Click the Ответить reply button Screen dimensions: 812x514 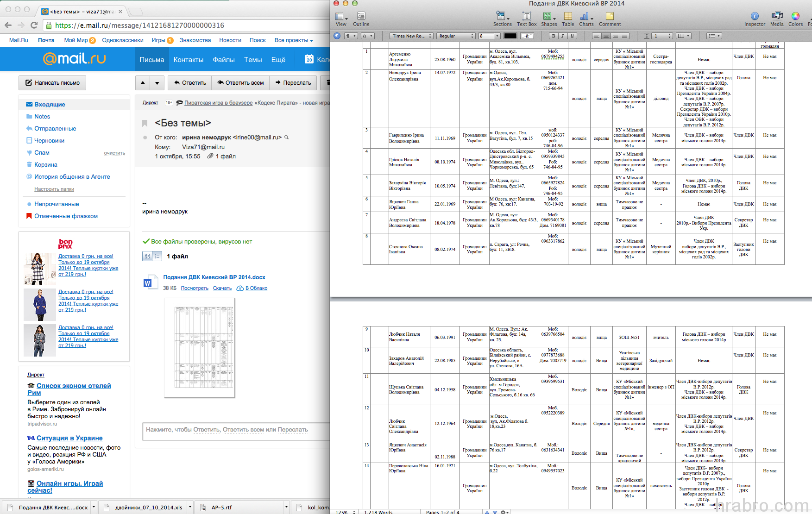tap(190, 83)
